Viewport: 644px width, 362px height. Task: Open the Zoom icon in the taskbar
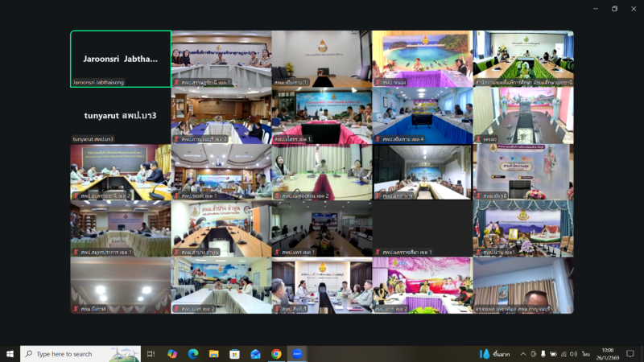pyautogui.click(x=296, y=354)
